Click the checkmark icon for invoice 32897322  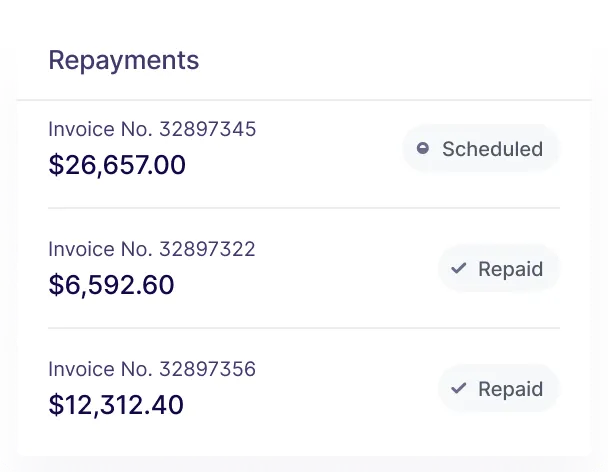pos(459,269)
